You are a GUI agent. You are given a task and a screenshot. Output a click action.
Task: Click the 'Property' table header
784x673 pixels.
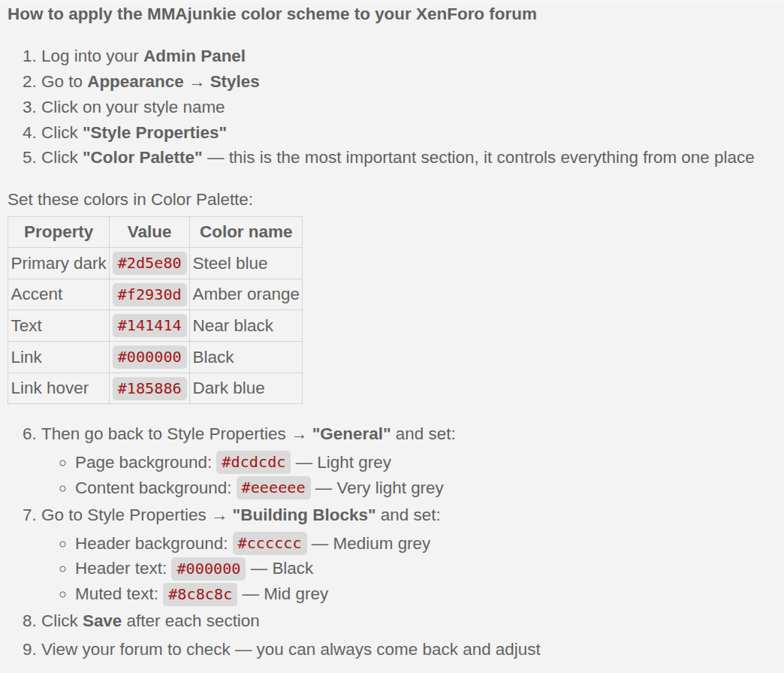click(59, 232)
